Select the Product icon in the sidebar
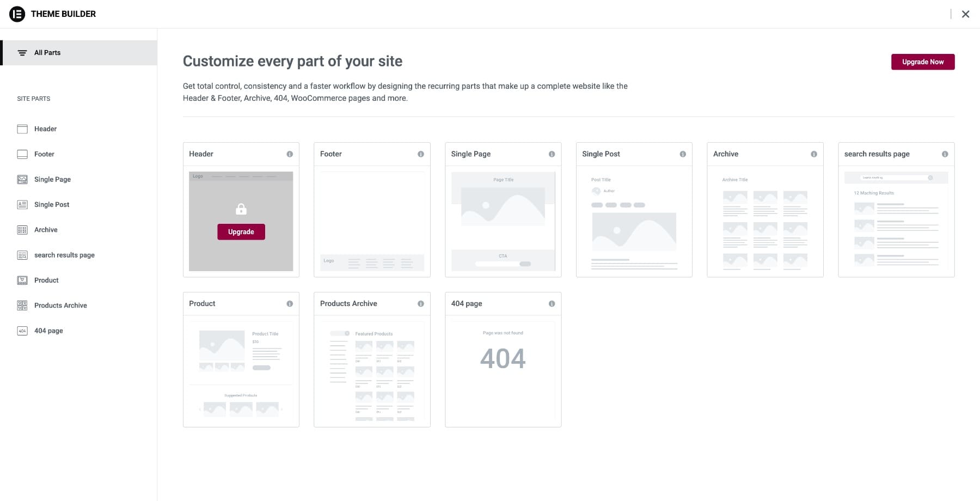Image resolution: width=980 pixels, height=501 pixels. (22, 280)
